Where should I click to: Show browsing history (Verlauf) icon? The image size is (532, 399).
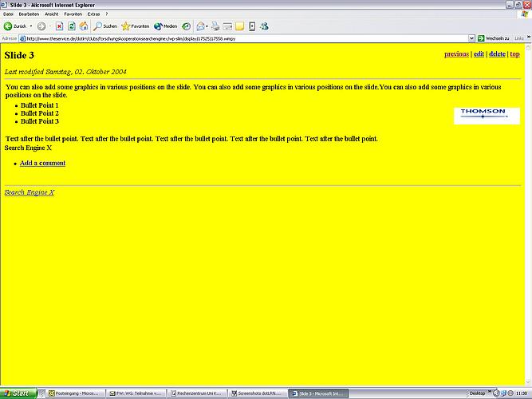tap(187, 26)
